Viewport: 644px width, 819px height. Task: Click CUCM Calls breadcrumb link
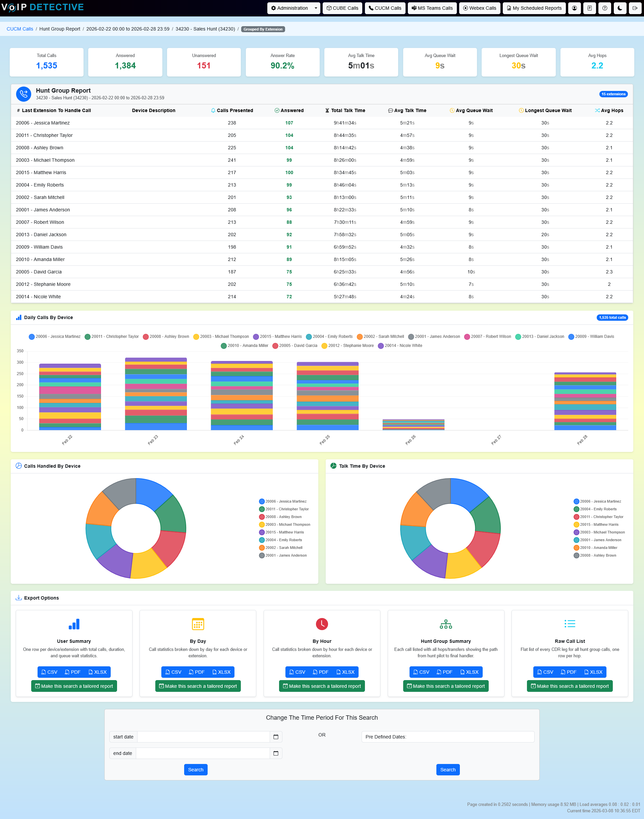click(19, 29)
